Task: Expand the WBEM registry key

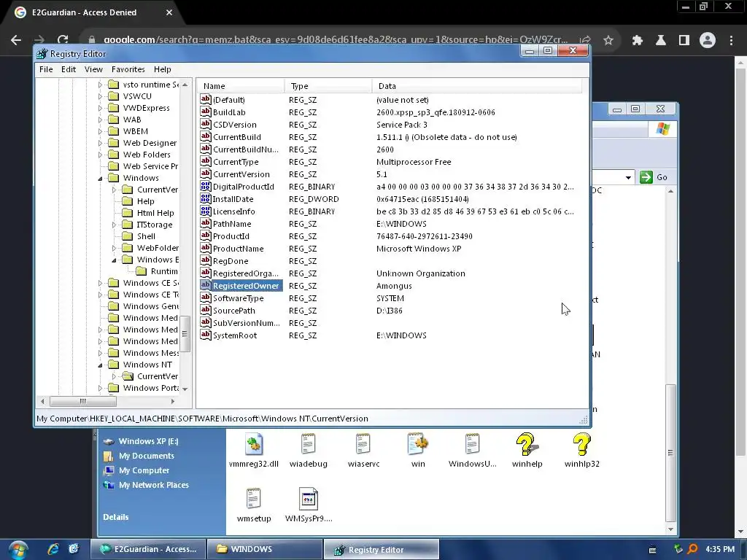Action: [x=100, y=131]
